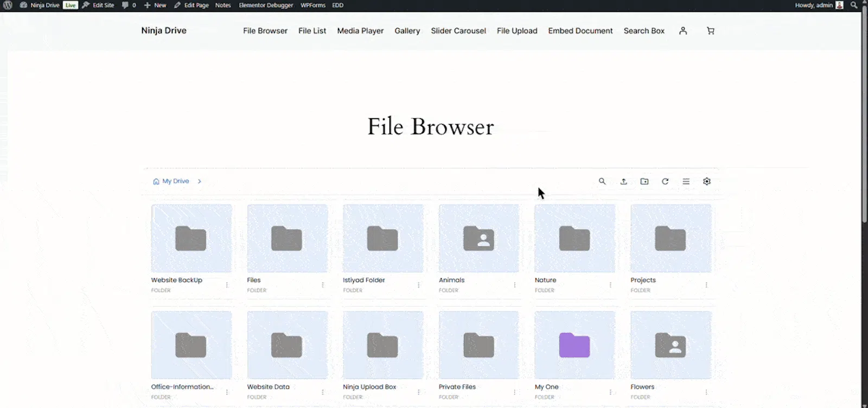Open the search icon in file browser toolbar

coord(602,181)
